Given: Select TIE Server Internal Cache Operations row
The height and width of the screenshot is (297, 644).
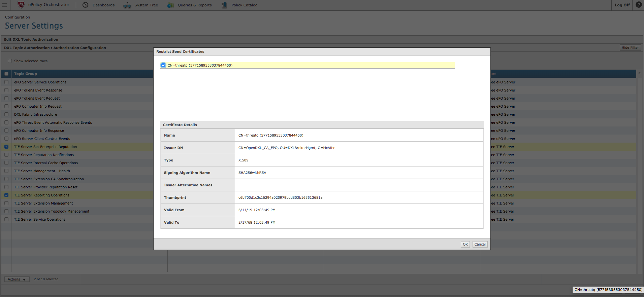Looking at the screenshot, I should pyautogui.click(x=46, y=163).
